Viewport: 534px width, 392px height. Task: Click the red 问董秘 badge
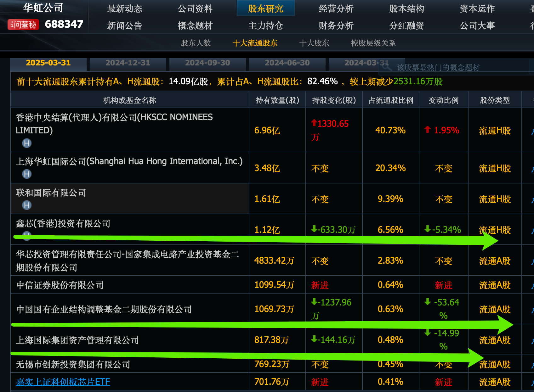point(23,25)
